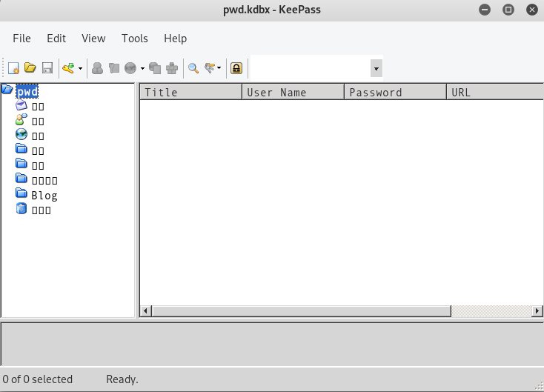Sort entries by the Password column
Screen dimensions: 544x392
tap(395, 93)
